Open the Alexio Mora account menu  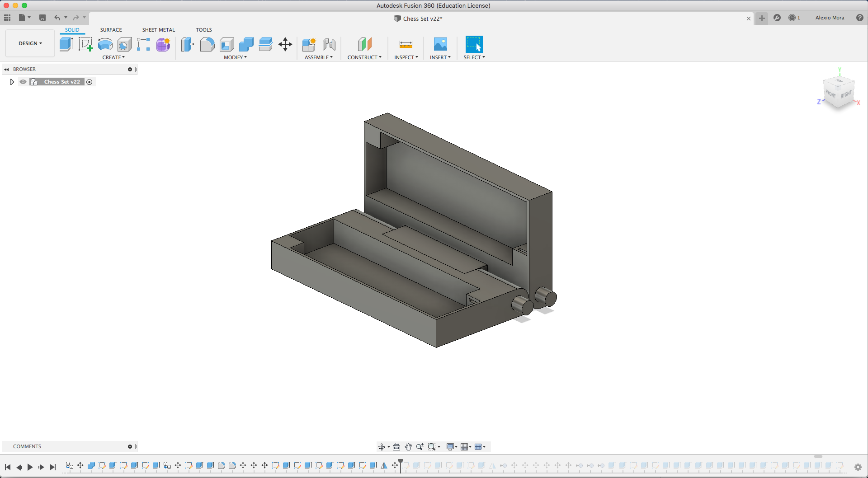[x=830, y=18]
